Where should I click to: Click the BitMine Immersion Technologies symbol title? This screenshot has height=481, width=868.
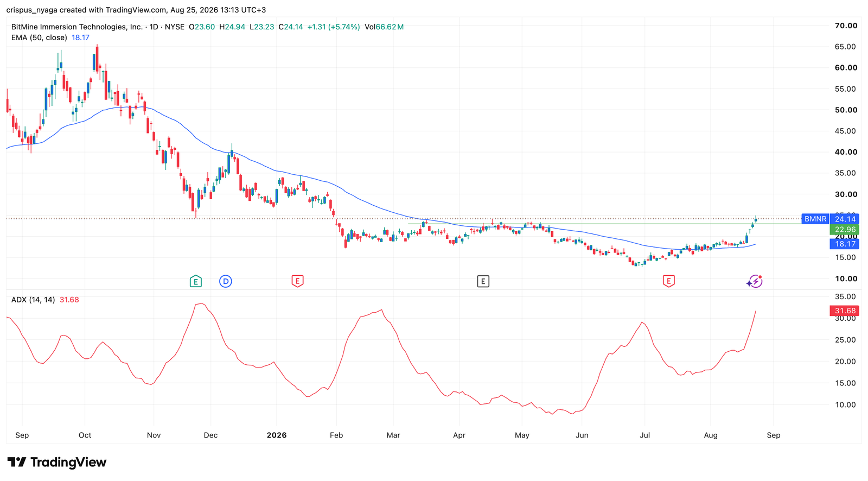pos(77,27)
